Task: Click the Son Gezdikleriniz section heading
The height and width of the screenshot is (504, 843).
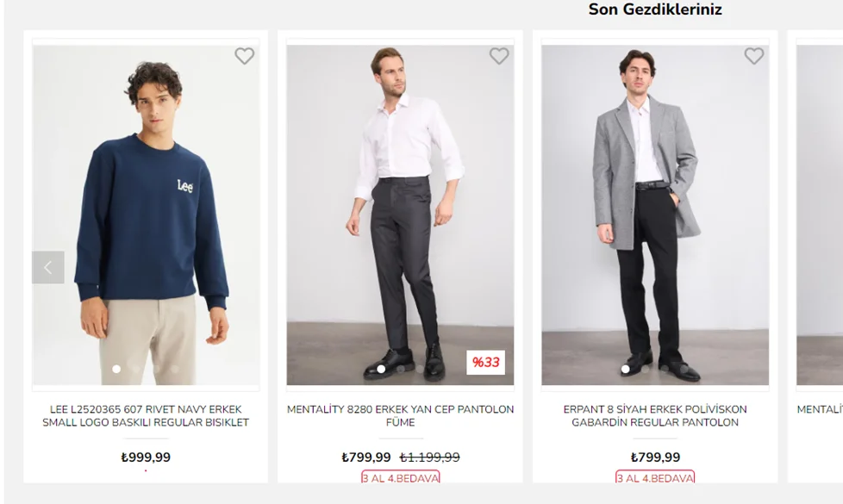Action: tap(655, 10)
